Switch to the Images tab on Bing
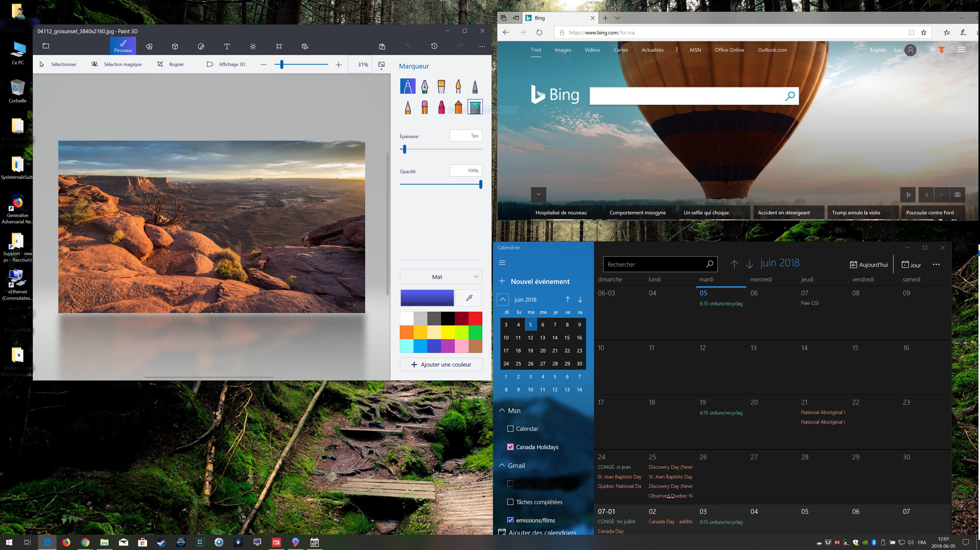This screenshot has height=550, width=980. [563, 50]
